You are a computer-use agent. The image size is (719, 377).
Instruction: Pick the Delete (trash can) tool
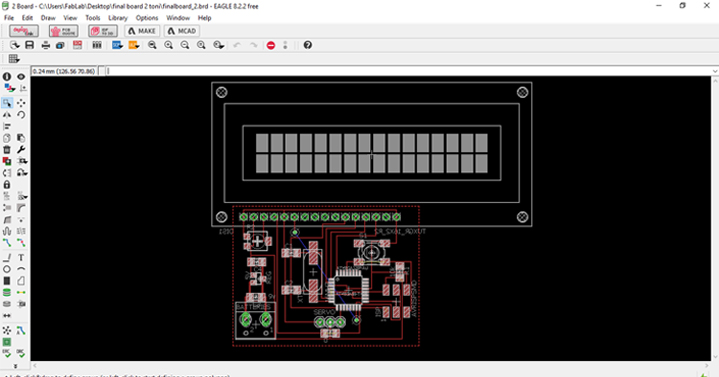7,150
